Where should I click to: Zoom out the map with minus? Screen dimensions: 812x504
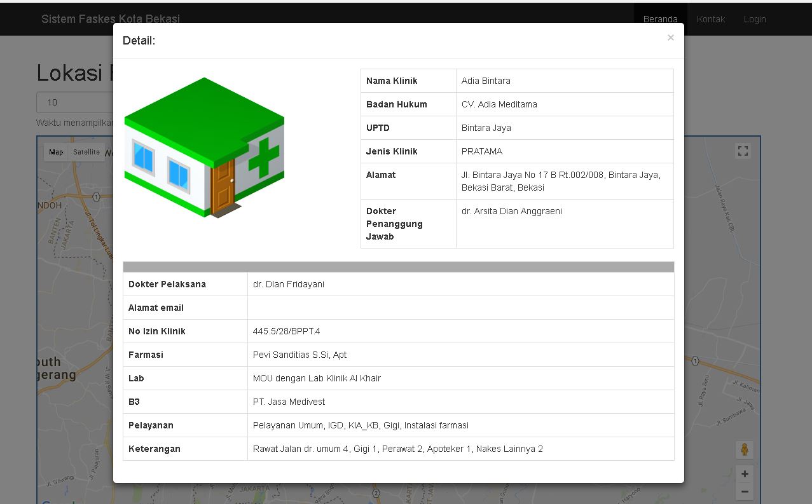click(x=744, y=491)
